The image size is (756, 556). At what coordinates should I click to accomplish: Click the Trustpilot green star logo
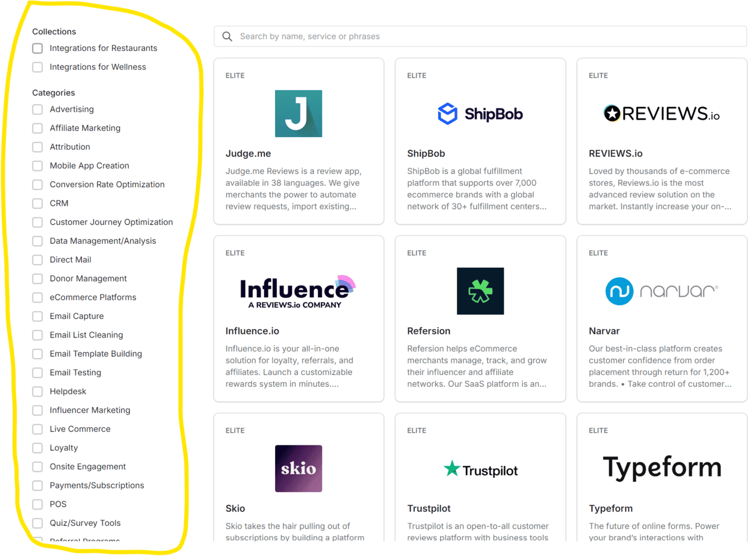point(451,469)
